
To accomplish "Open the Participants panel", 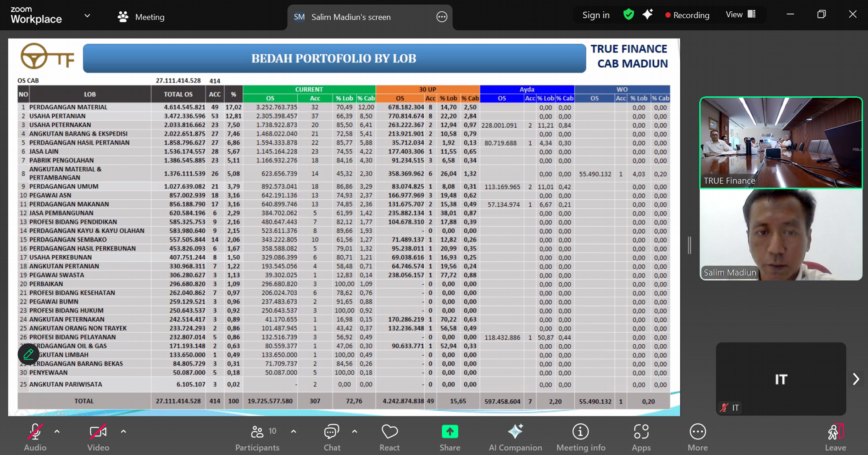I will tap(258, 437).
